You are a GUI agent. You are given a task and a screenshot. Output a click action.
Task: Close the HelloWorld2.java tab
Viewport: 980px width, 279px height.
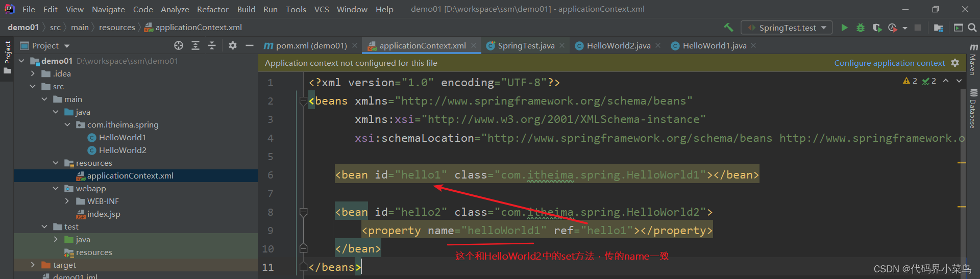point(658,45)
